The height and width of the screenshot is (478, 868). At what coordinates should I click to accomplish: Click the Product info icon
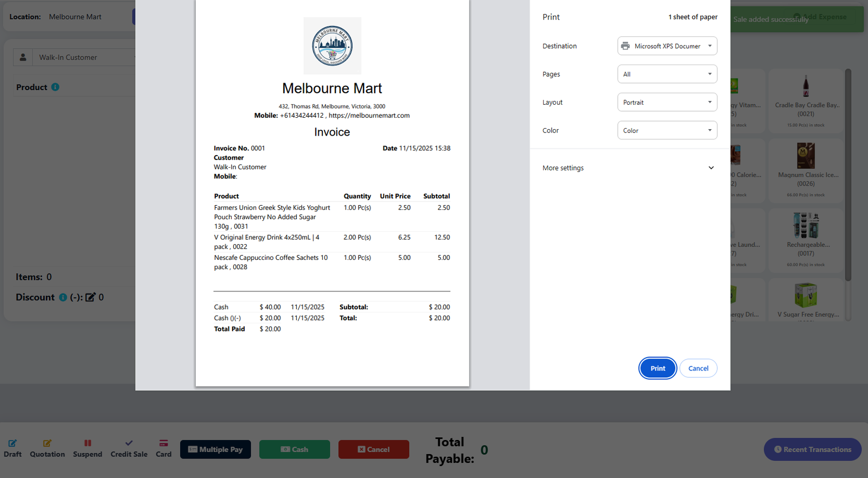[55, 87]
